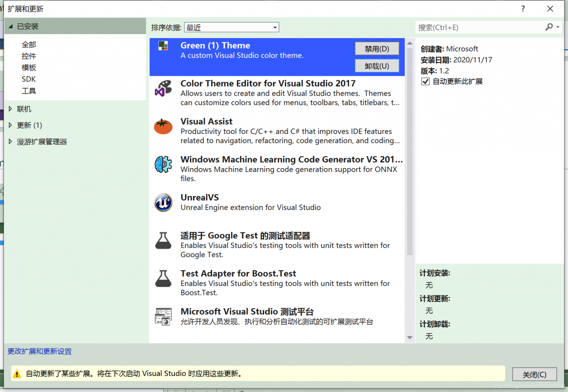The width and height of the screenshot is (568, 392).
Task: Click the 禁用(D) disable button
Action: 377,49
